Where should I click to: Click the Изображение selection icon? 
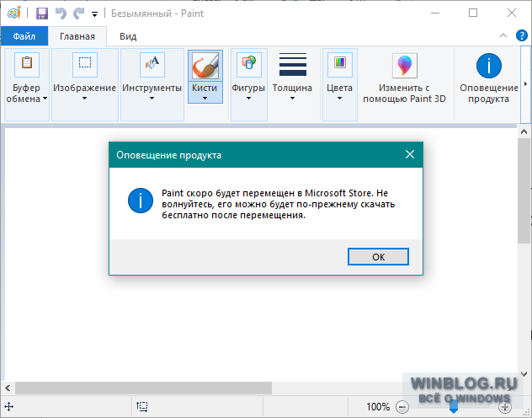[85, 64]
